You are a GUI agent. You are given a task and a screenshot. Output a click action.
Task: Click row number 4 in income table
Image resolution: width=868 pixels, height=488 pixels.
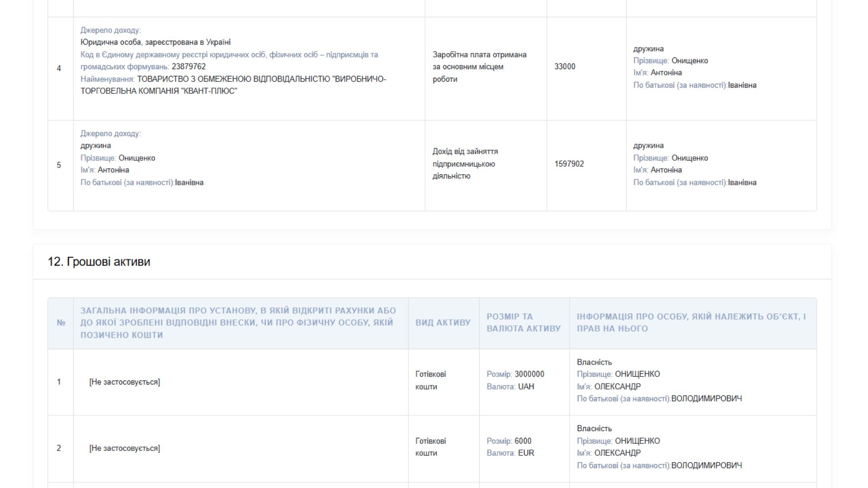click(59, 68)
